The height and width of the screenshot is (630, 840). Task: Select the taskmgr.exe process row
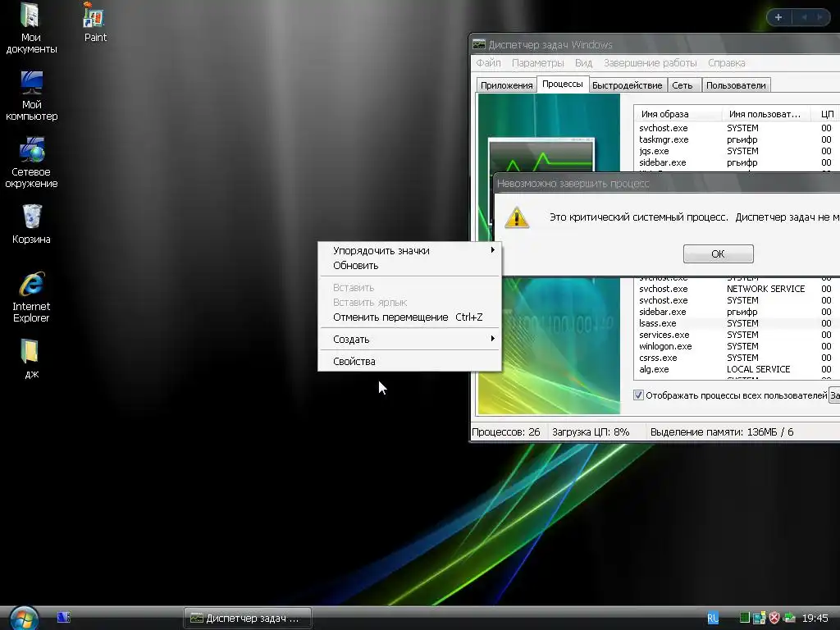click(737, 139)
